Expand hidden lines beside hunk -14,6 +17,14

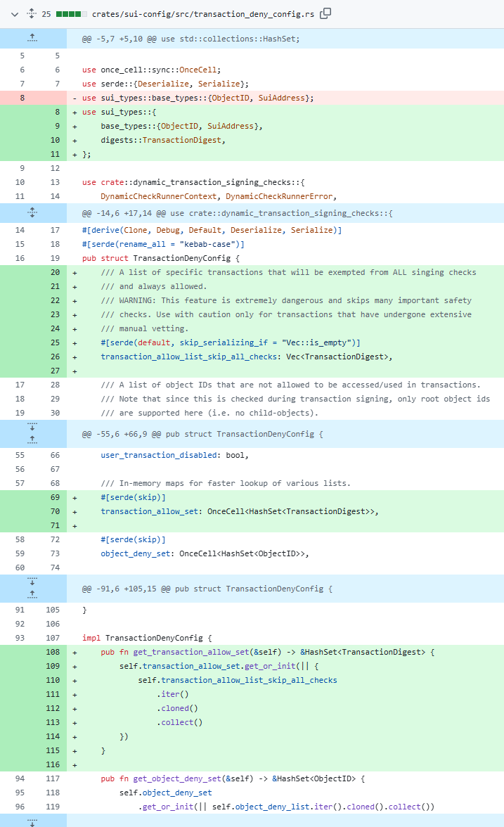point(33,212)
